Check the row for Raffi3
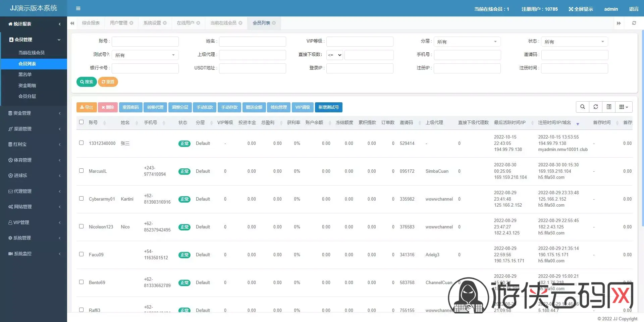The image size is (644, 322). point(81,310)
